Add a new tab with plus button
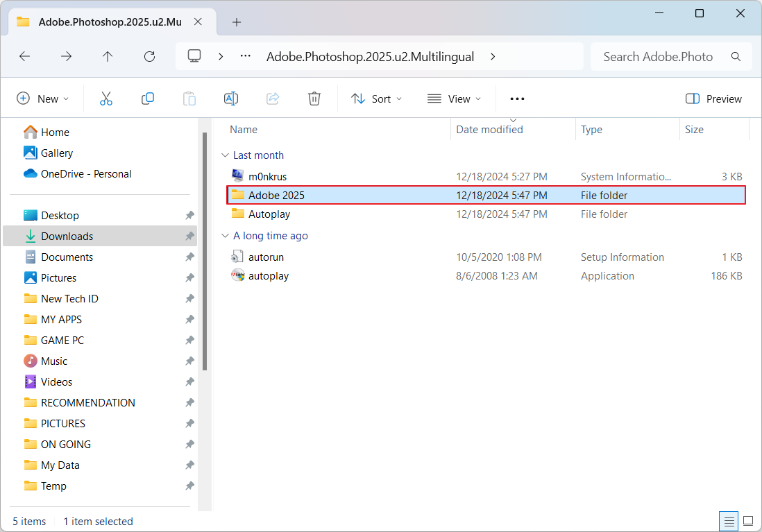 pyautogui.click(x=237, y=22)
